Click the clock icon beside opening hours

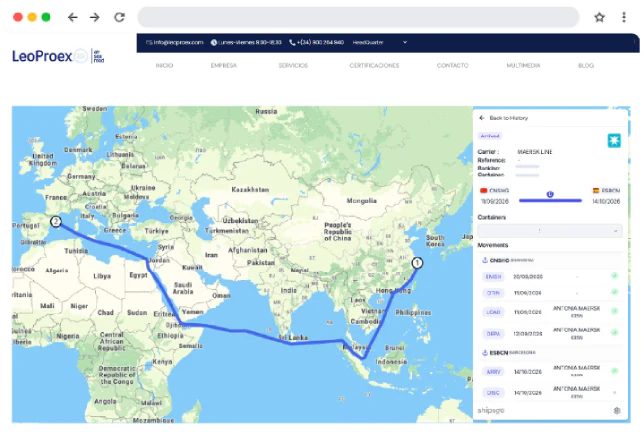tap(214, 42)
